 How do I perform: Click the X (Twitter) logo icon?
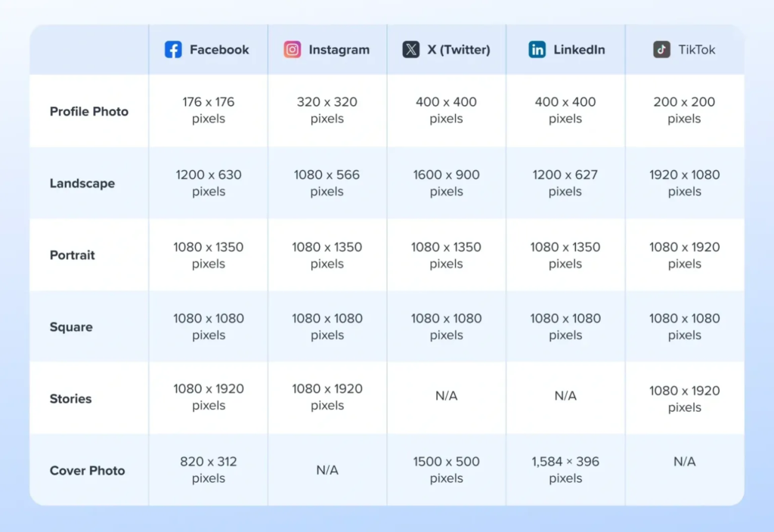411,50
